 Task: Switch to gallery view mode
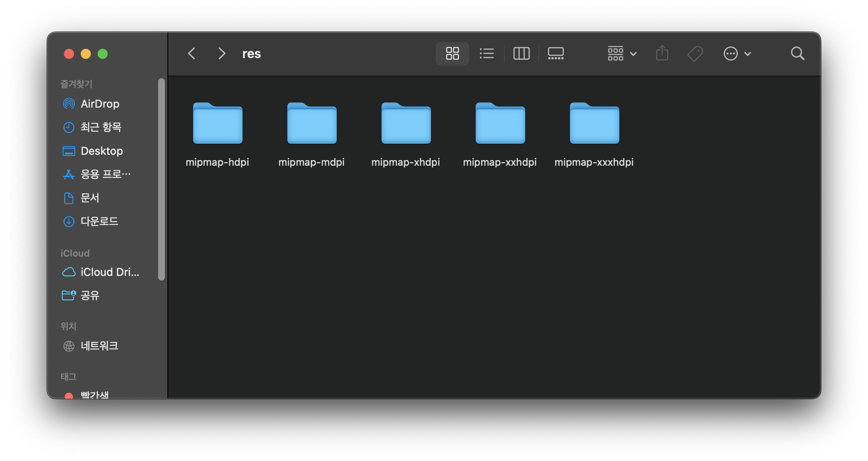point(556,53)
